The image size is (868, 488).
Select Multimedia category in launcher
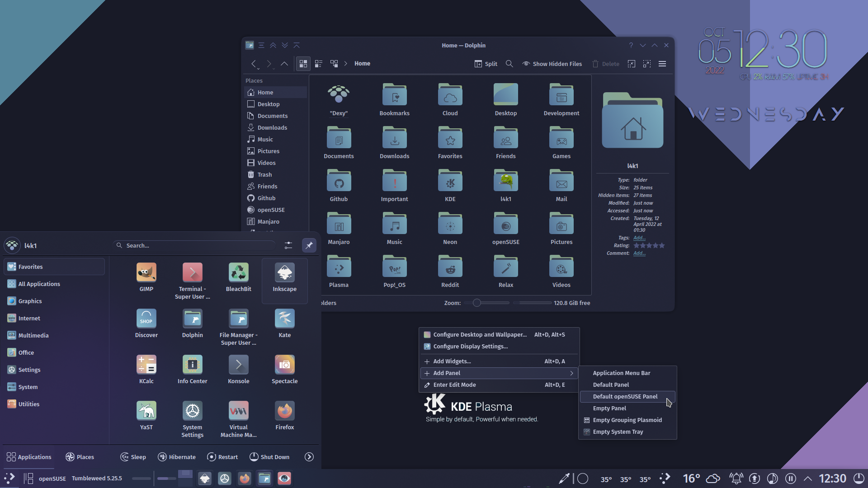click(x=54, y=335)
